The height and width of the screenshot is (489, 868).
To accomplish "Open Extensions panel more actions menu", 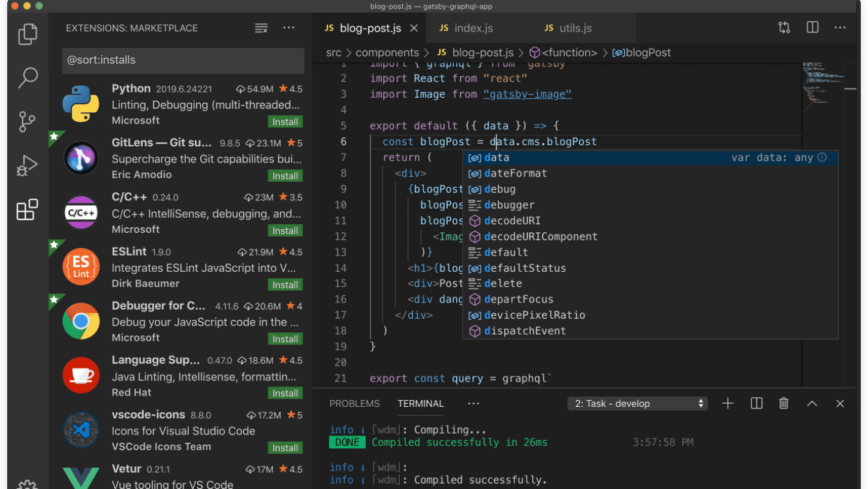I will (289, 28).
